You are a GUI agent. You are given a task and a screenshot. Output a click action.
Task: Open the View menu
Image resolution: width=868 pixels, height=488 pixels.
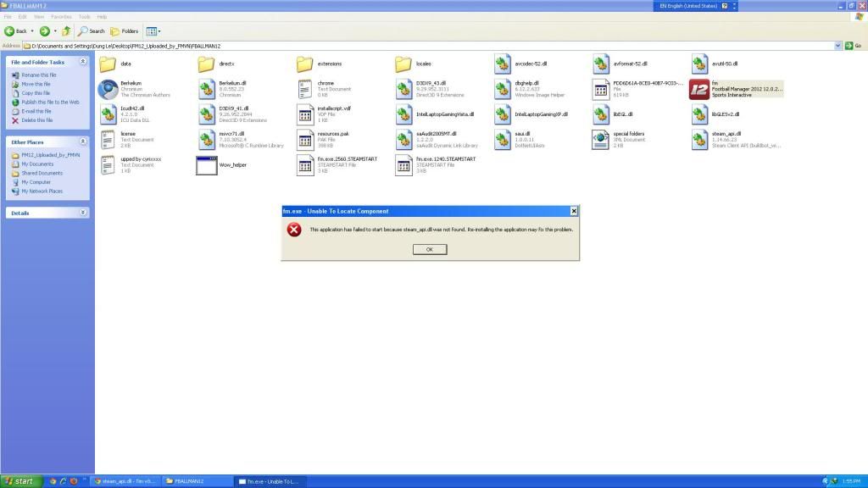point(39,17)
